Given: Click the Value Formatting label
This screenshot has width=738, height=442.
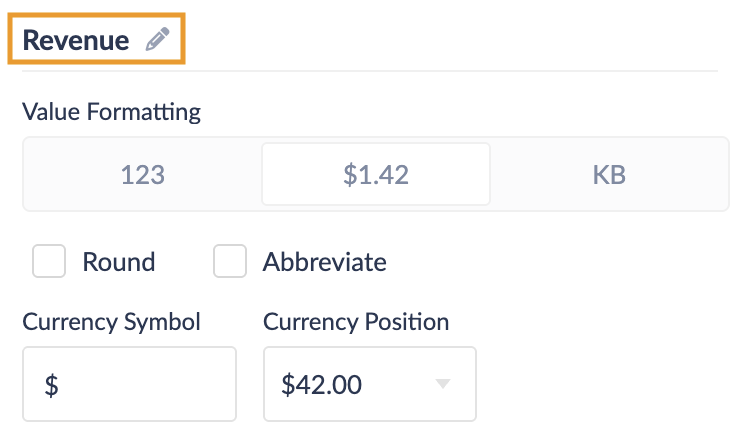Looking at the screenshot, I should pos(111,111).
